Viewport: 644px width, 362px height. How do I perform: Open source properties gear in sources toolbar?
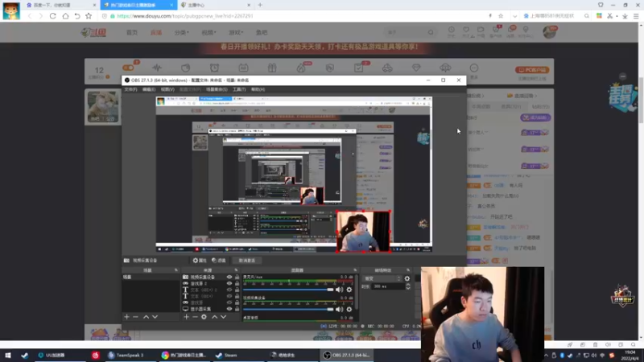click(x=204, y=317)
